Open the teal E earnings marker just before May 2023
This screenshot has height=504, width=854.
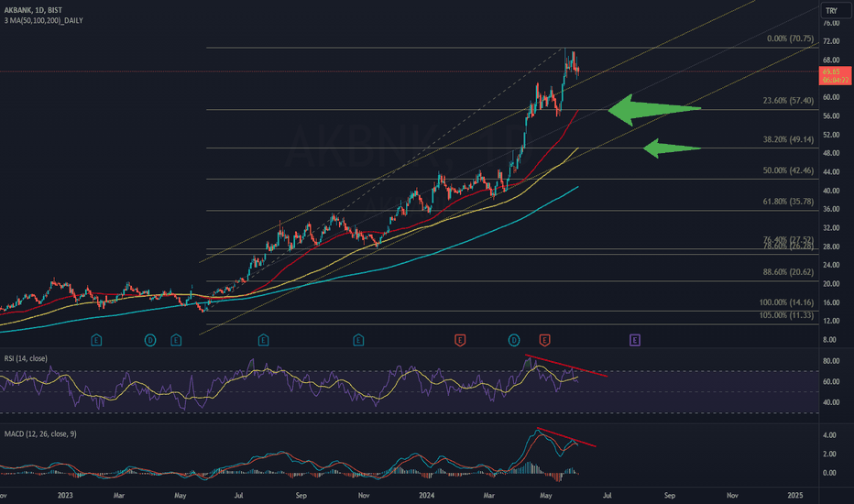[x=176, y=341]
